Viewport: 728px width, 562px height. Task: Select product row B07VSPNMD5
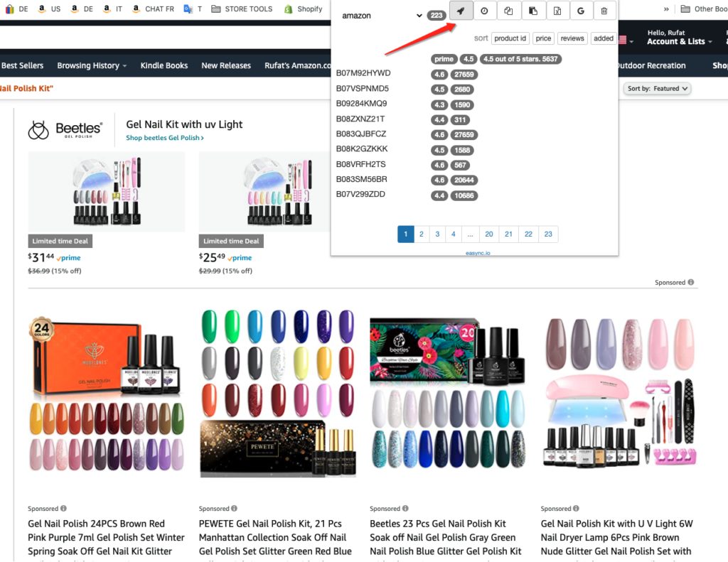pyautogui.click(x=362, y=89)
